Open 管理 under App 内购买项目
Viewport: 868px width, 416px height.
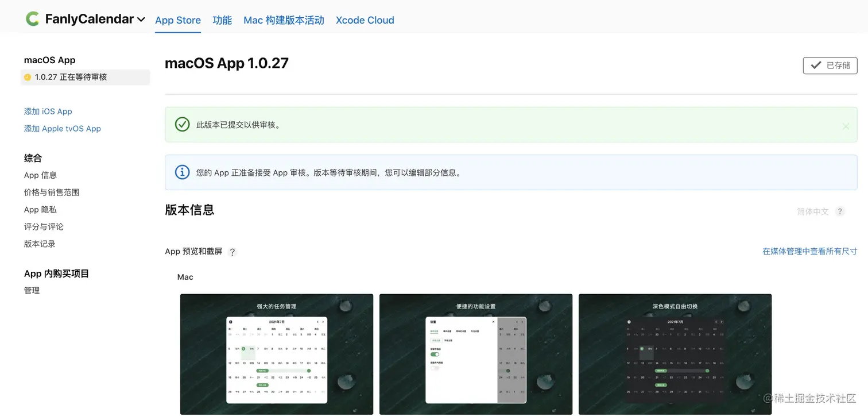[32, 291]
